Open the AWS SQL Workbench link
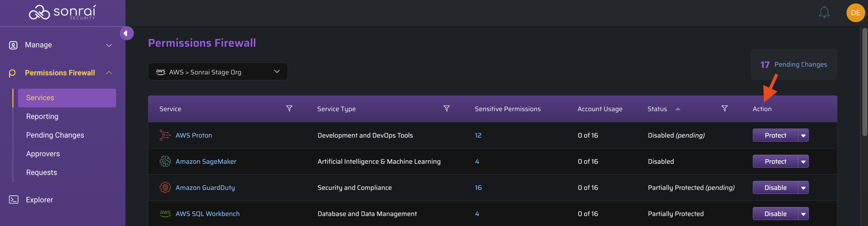This screenshot has width=868, height=226. (x=208, y=214)
